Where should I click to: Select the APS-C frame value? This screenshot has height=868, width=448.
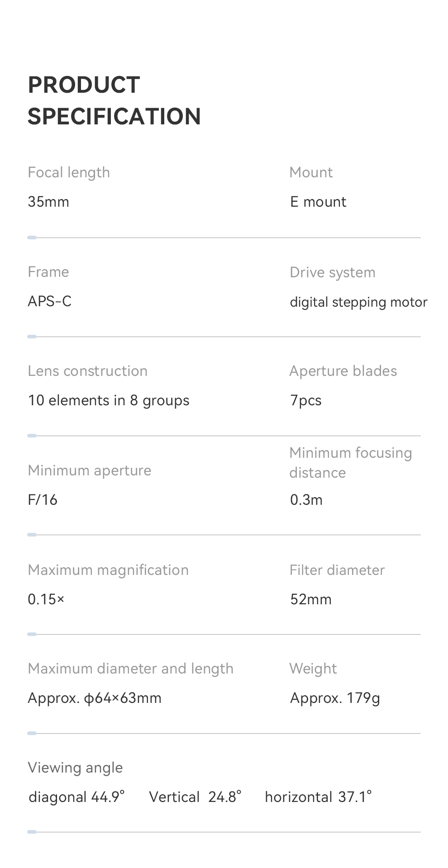point(50,301)
